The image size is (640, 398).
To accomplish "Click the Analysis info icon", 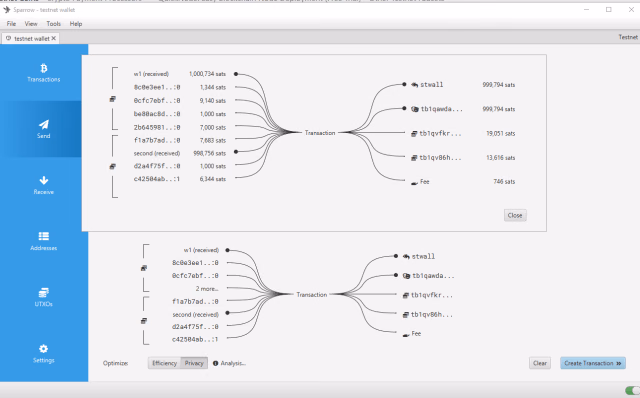I will pyautogui.click(x=216, y=363).
